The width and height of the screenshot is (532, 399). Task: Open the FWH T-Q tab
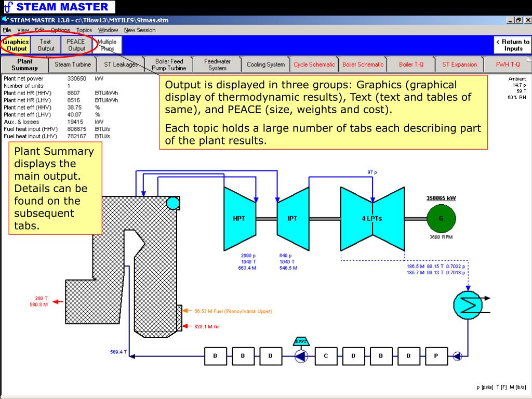click(508, 64)
